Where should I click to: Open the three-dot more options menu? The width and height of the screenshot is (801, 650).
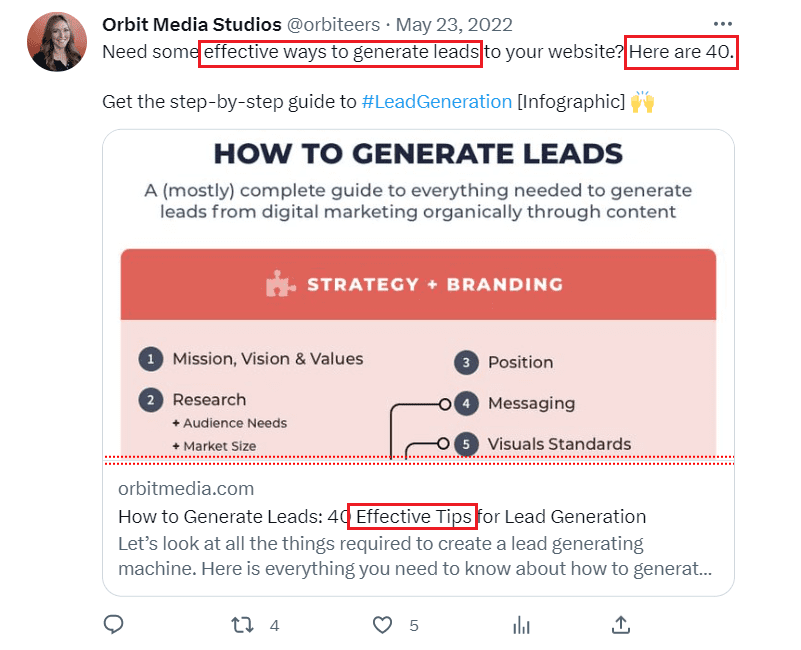(x=723, y=23)
